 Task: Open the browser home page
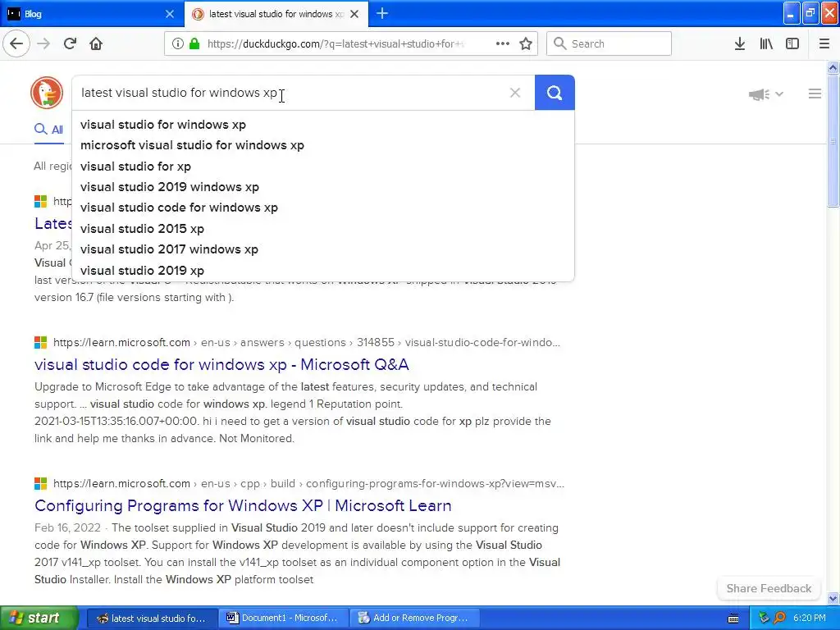click(x=96, y=43)
